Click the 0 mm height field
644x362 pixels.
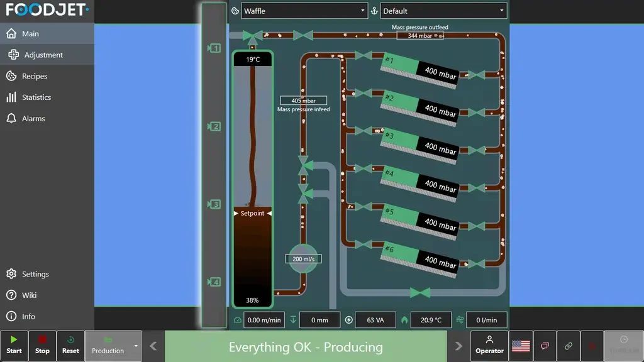coord(319,320)
